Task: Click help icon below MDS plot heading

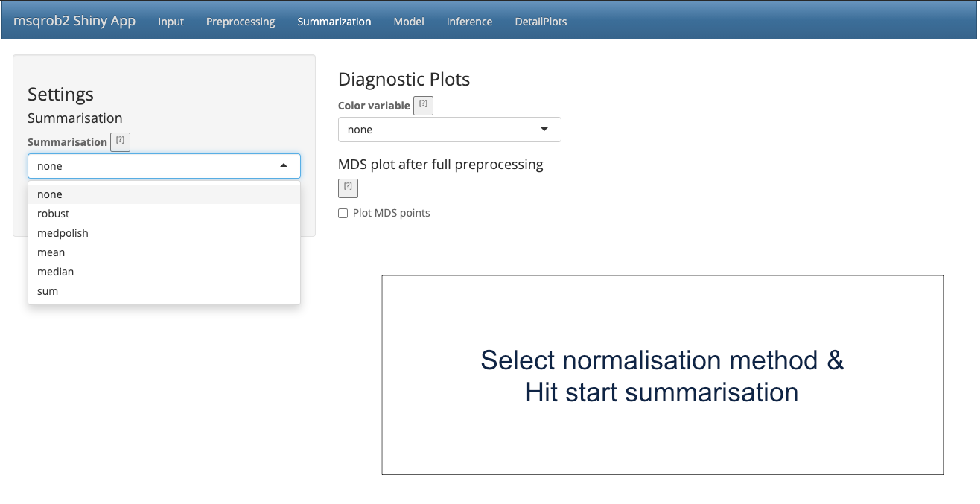Action: [x=348, y=188]
